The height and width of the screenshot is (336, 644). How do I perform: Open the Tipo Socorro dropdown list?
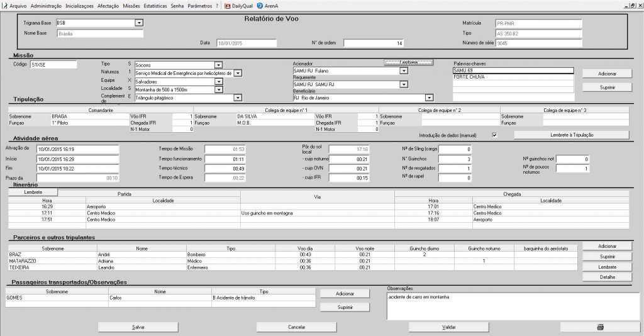(x=218, y=65)
